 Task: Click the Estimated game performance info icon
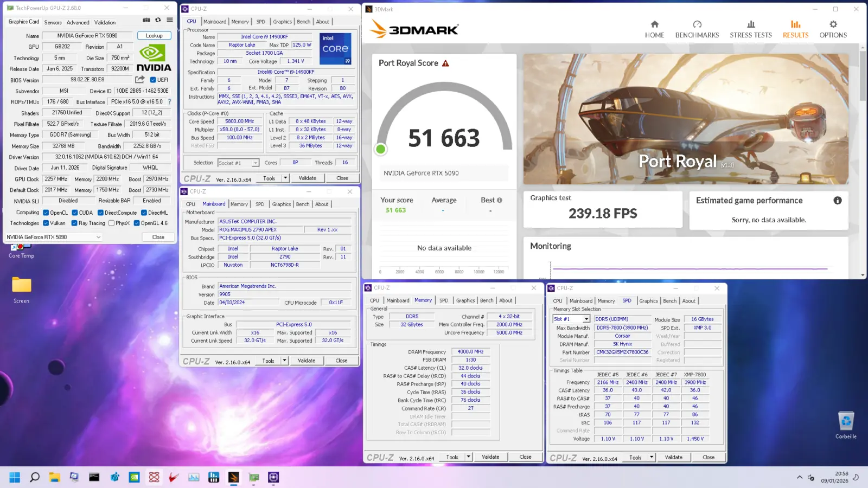[x=838, y=201]
